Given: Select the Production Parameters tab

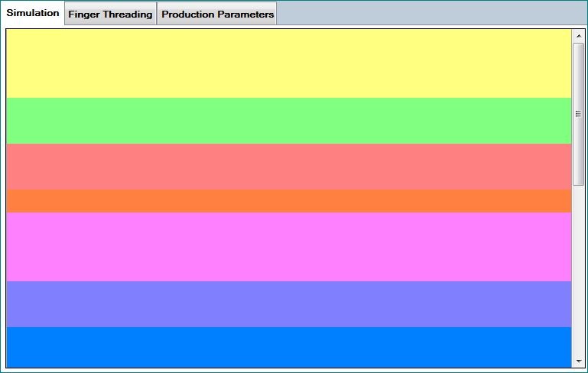Looking at the screenshot, I should (217, 14).
